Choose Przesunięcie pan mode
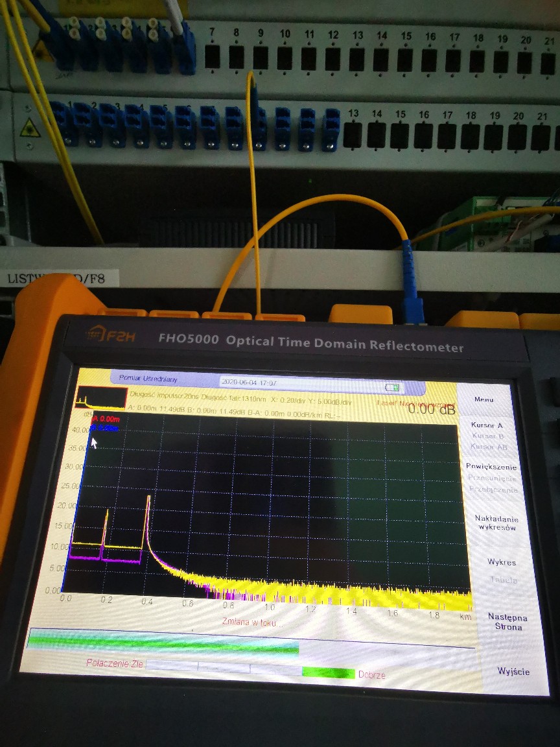This screenshot has height=747, width=560. click(493, 477)
